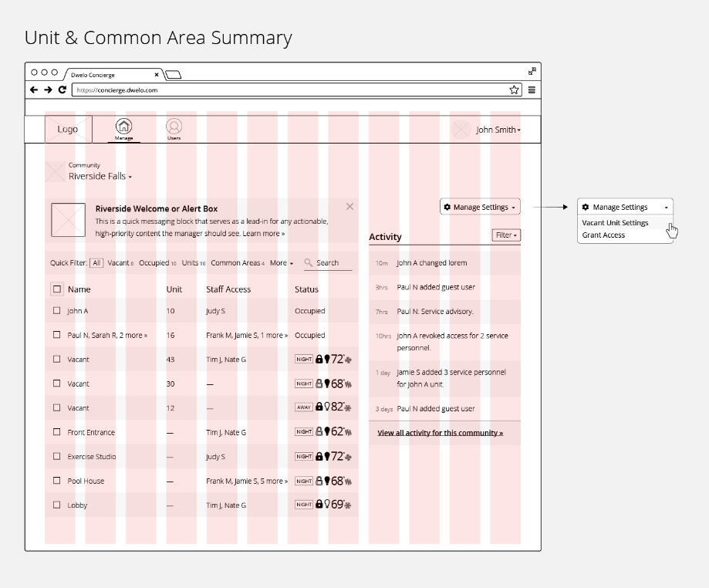This screenshot has height=588, width=709.
Task: Select the All quick filter
Action: 96,263
